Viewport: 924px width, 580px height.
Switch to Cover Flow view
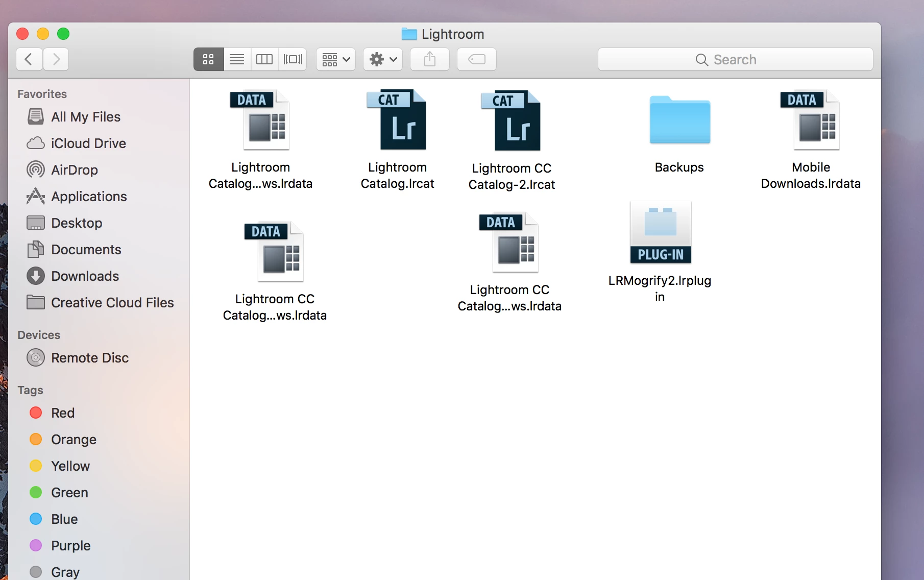tap(293, 59)
